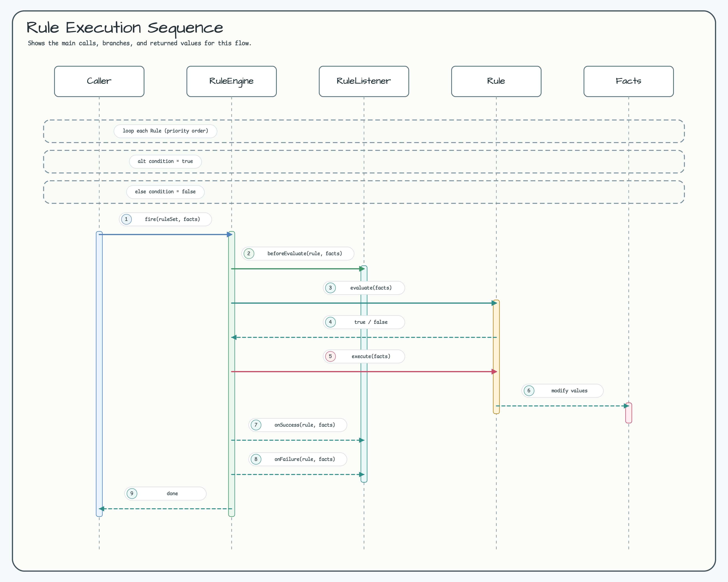
Task: Click step 2 number badge
Action: [x=249, y=253]
